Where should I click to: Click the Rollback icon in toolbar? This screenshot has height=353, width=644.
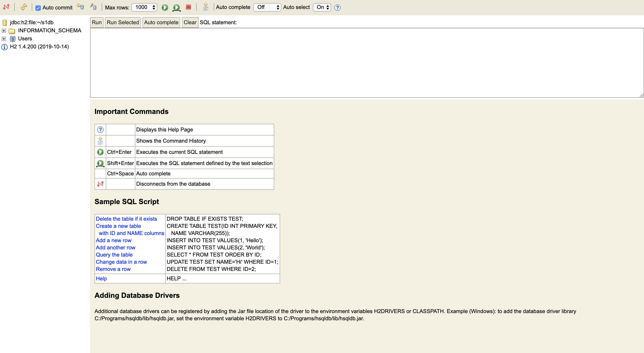pyautogui.click(x=80, y=7)
